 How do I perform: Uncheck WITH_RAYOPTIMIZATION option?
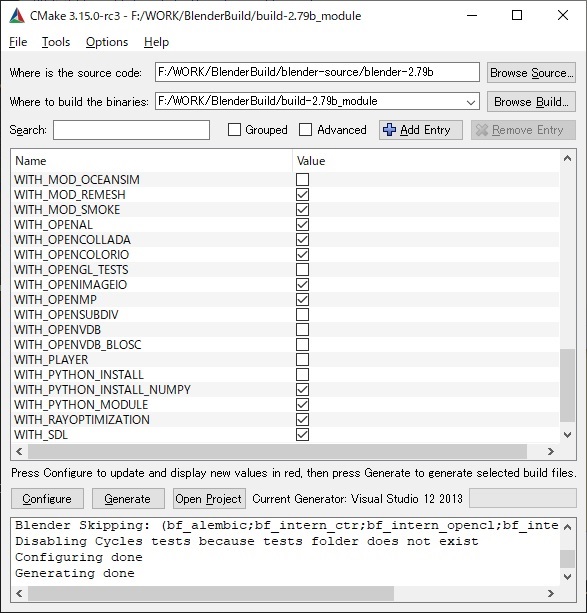point(302,419)
